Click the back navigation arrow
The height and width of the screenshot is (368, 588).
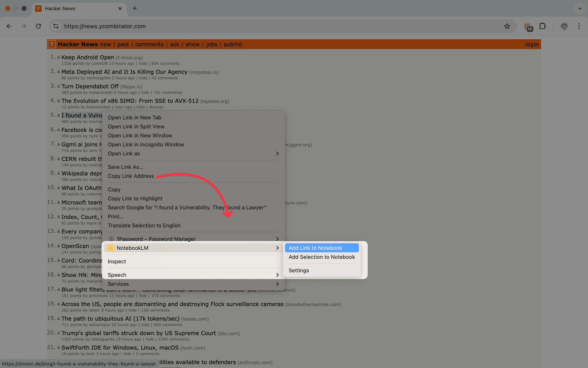point(9,26)
